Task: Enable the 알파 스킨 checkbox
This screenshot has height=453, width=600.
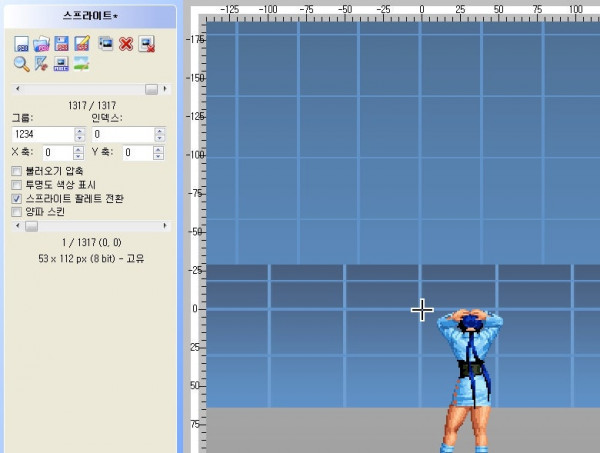Action: 16,212
